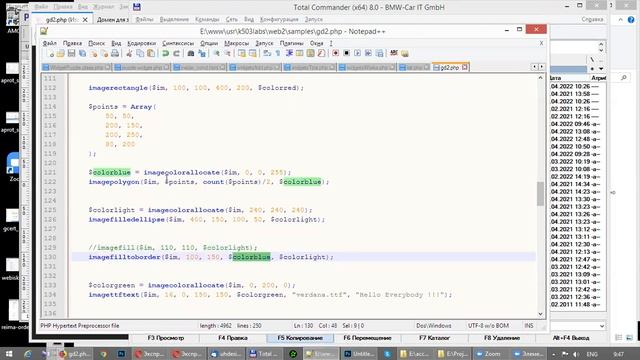640x360 pixels.
Task: Click Alt+F4 Выход button in Total Commander
Action: point(571,338)
